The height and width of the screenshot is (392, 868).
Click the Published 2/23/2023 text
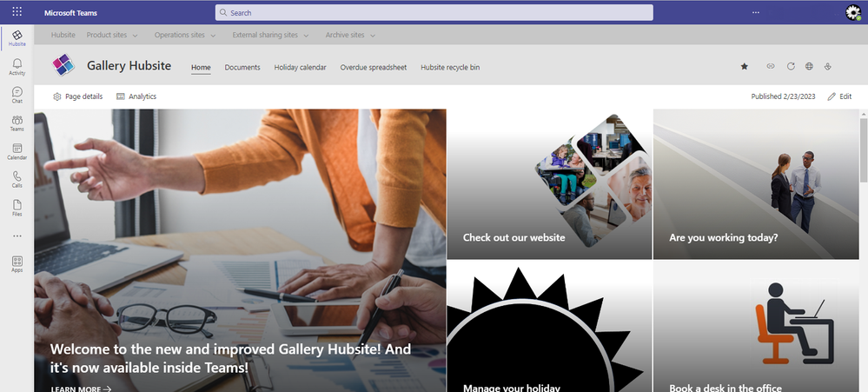(x=783, y=96)
